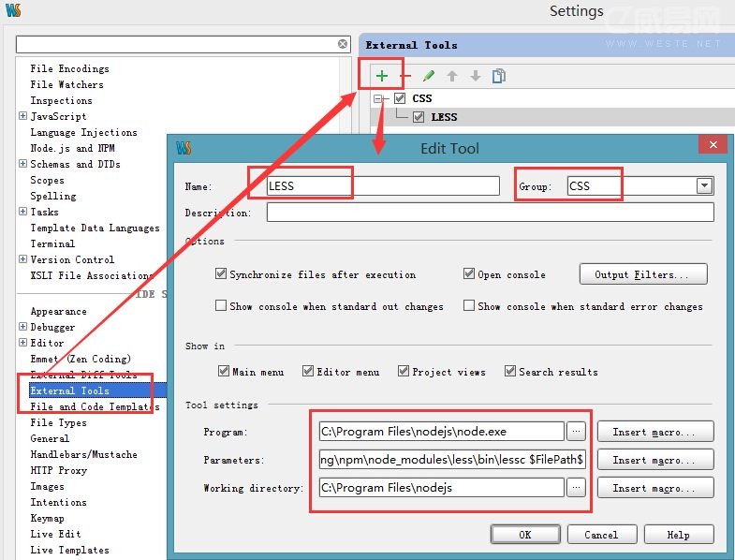Toggle the Project views checkbox
Screen dimensions: 735x560
click(x=404, y=371)
